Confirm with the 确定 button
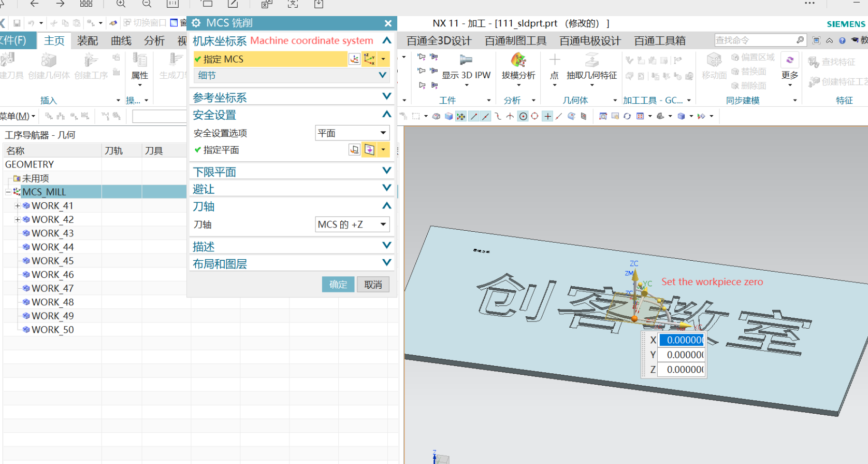Screen dimensions: 868x464 pos(338,284)
